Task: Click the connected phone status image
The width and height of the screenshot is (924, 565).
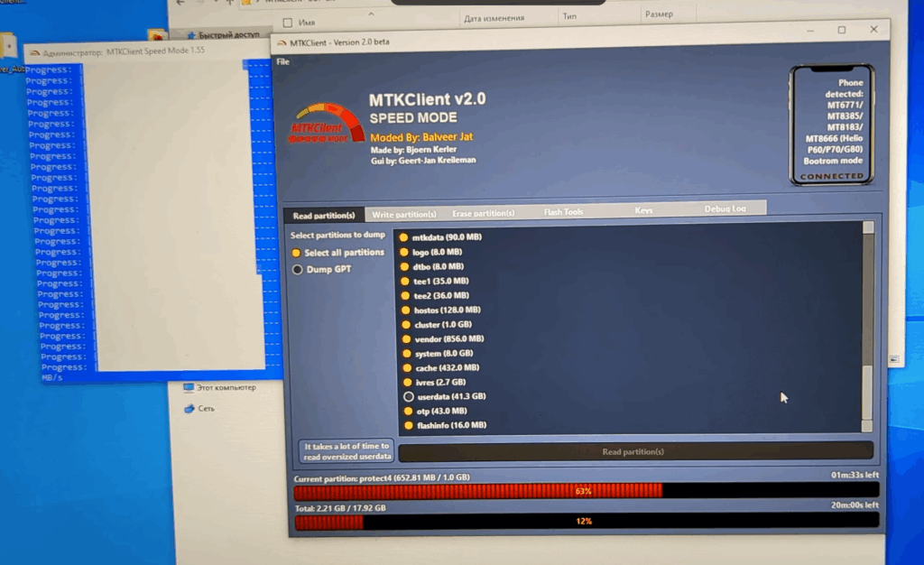Action: pos(831,125)
